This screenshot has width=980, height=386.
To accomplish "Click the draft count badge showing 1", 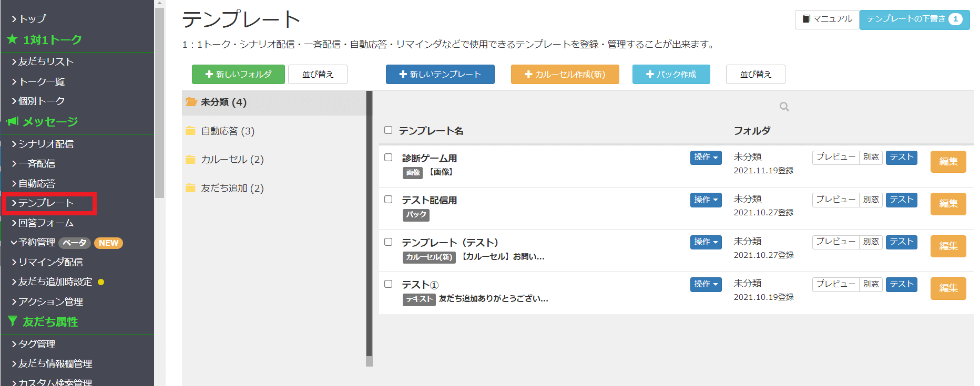I will click(x=955, y=19).
